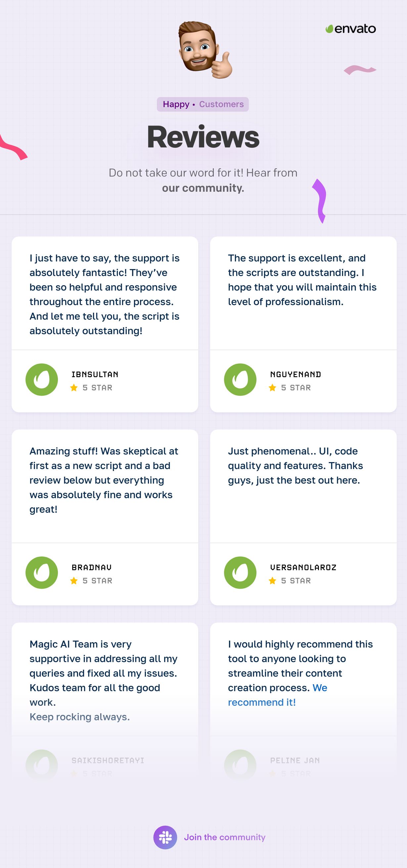Select the green Envato leaf icon beside IBNSULTAN
407x868 pixels.
(x=42, y=379)
